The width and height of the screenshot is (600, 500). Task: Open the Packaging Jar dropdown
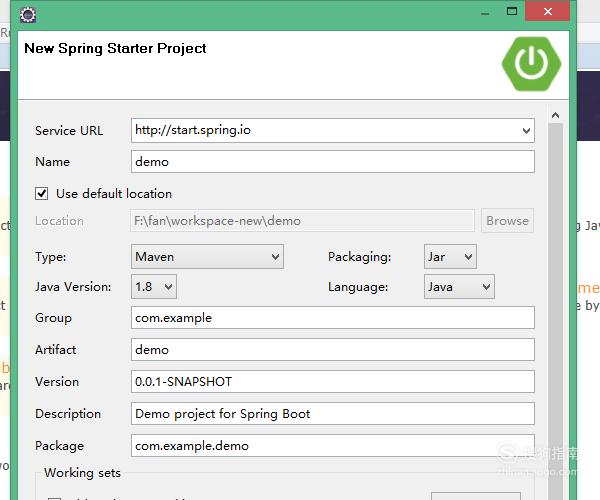(450, 257)
